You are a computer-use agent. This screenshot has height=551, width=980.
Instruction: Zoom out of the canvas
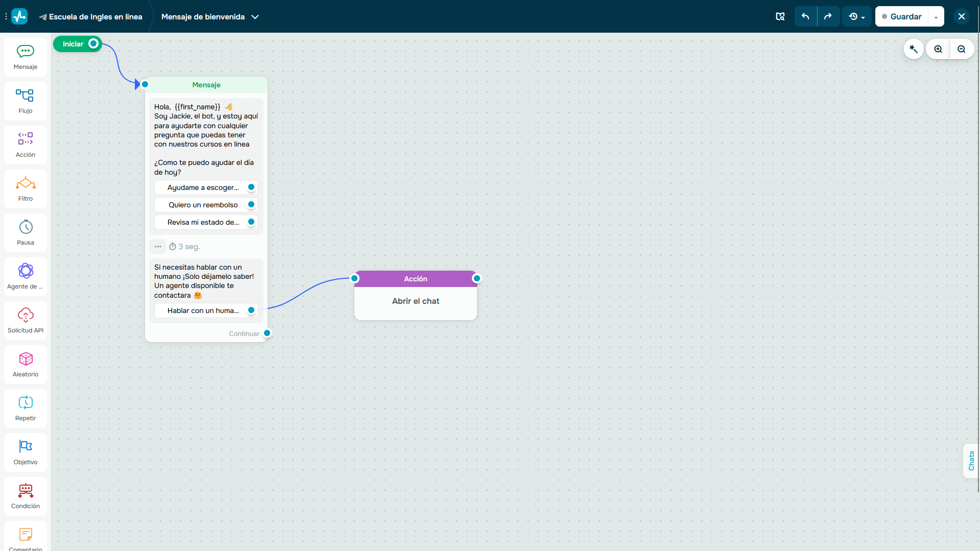(962, 49)
